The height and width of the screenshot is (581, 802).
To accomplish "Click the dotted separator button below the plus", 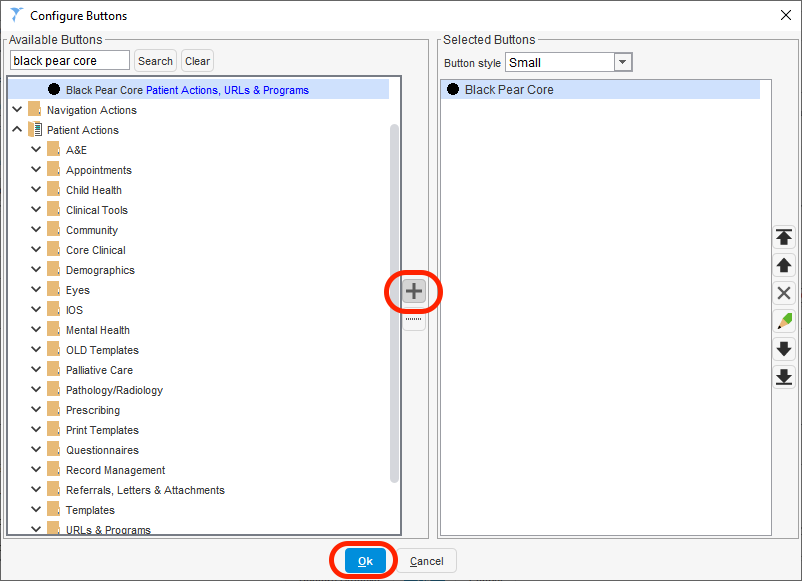I will pyautogui.click(x=414, y=320).
